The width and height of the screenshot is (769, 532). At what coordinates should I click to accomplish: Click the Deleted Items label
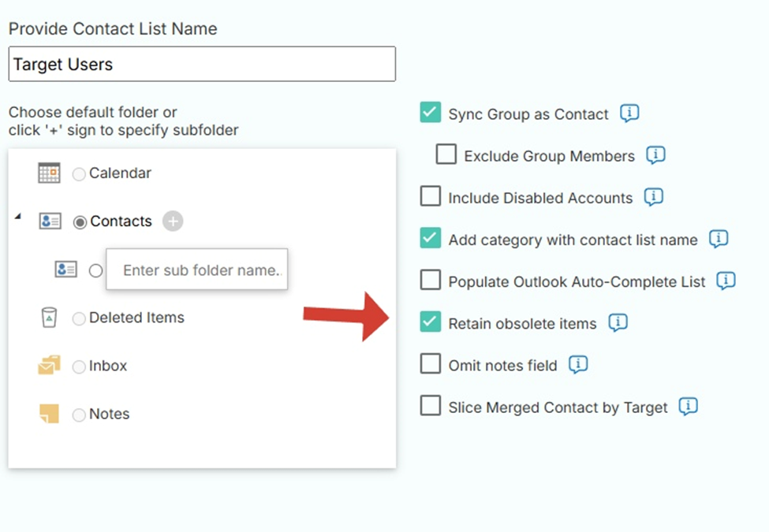click(x=136, y=318)
